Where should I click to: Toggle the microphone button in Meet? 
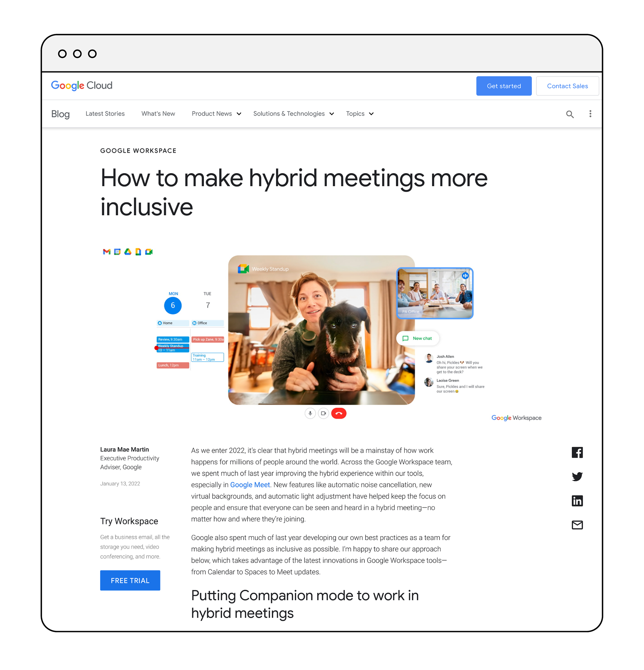tap(310, 413)
